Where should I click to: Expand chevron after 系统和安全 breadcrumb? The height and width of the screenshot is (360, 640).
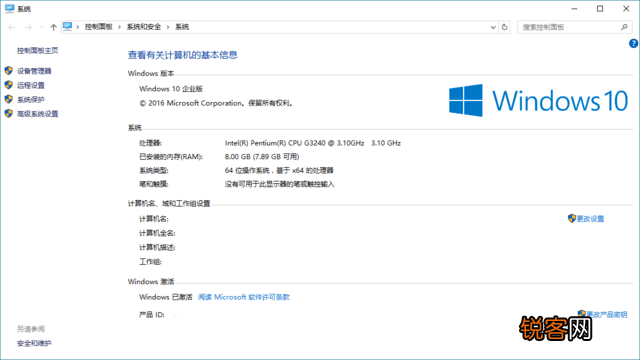pos(168,27)
